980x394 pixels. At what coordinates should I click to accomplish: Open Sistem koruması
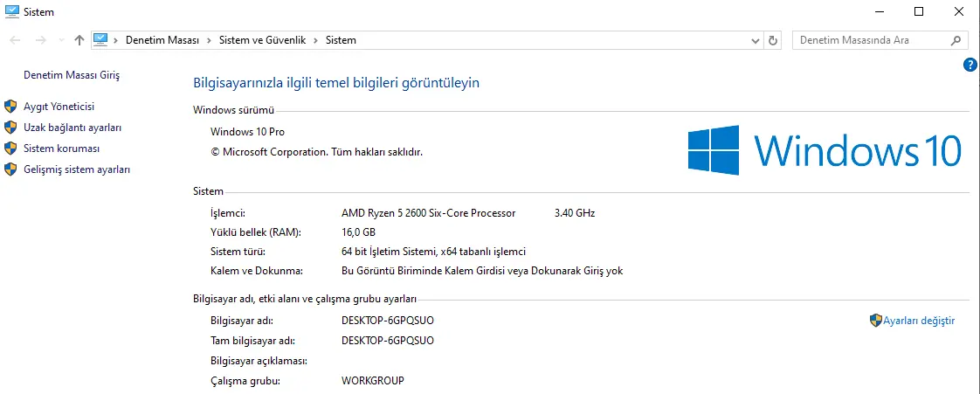pyautogui.click(x=61, y=149)
